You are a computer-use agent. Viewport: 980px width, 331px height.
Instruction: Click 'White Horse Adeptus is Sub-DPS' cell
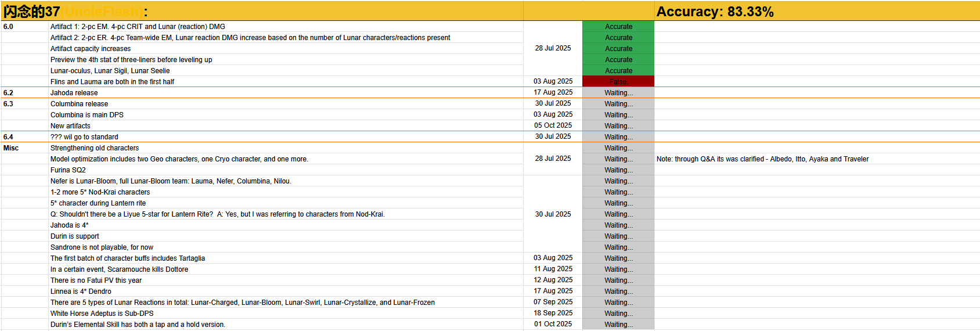286,314
